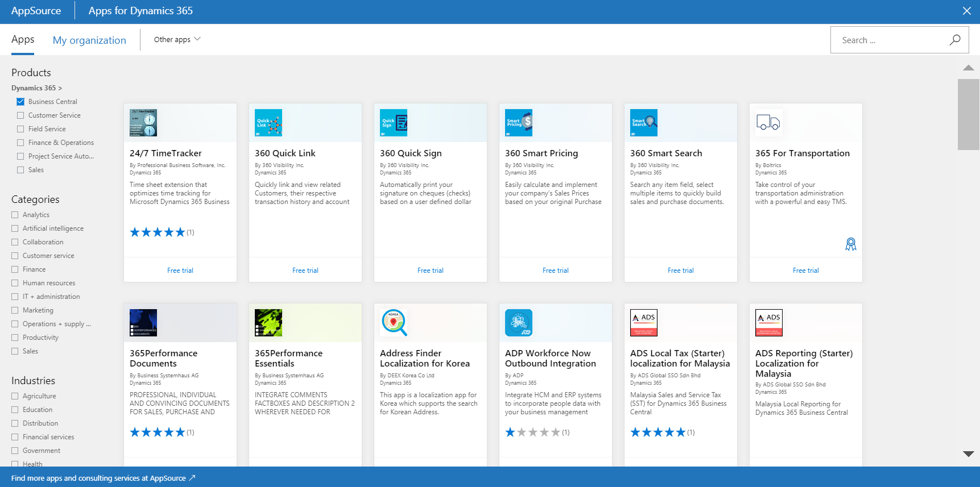Screen dimensions: 980x487
Task: Check the Government industry filter
Action: [15, 451]
